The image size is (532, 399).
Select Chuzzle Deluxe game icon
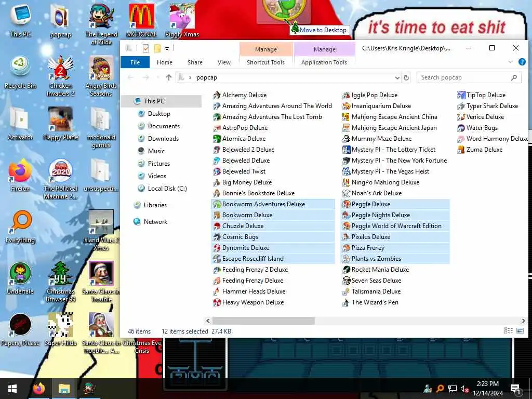[217, 226]
